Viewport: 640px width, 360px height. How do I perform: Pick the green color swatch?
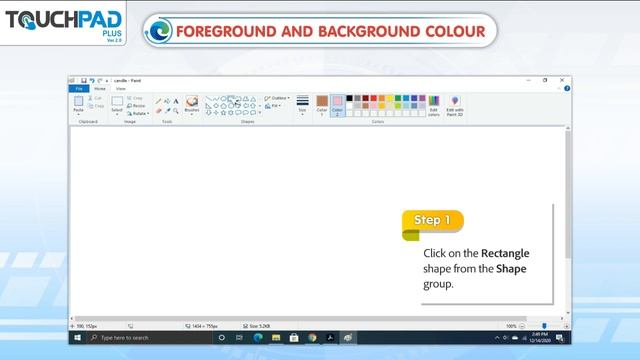tap(398, 98)
